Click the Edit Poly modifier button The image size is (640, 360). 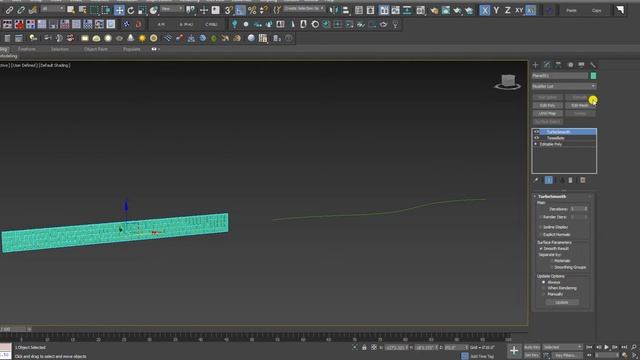547,105
